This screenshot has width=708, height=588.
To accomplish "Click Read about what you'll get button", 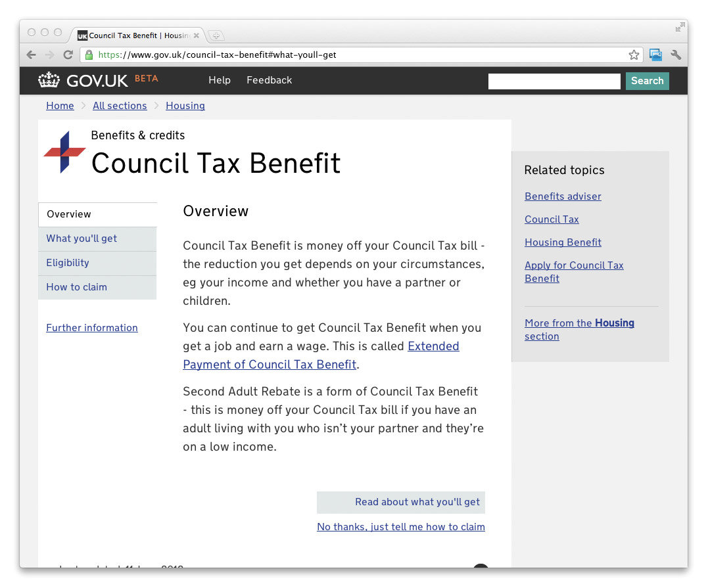I will click(x=401, y=502).
